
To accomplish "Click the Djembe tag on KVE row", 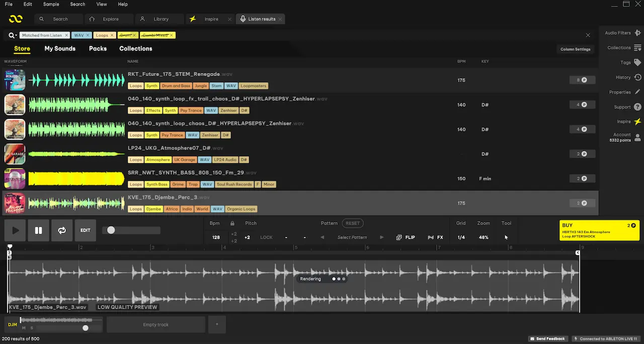I will [153, 209].
